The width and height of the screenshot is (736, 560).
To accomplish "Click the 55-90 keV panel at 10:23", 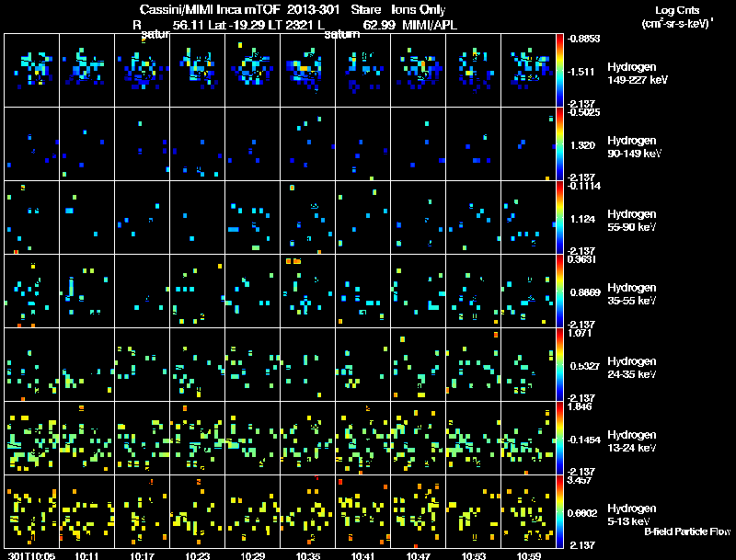I will (x=198, y=217).
